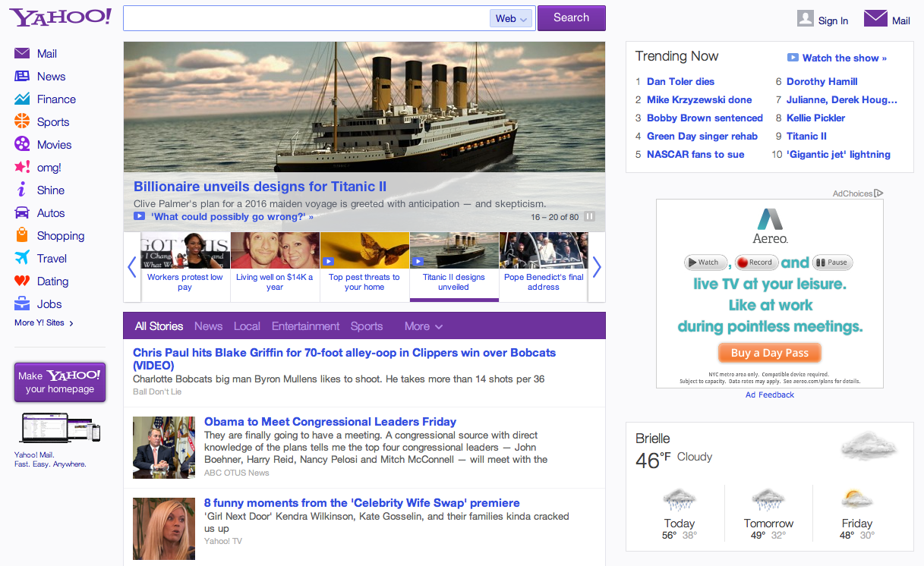Advance carousel with the right arrow
Viewport: 924px width, 566px height.
click(597, 267)
